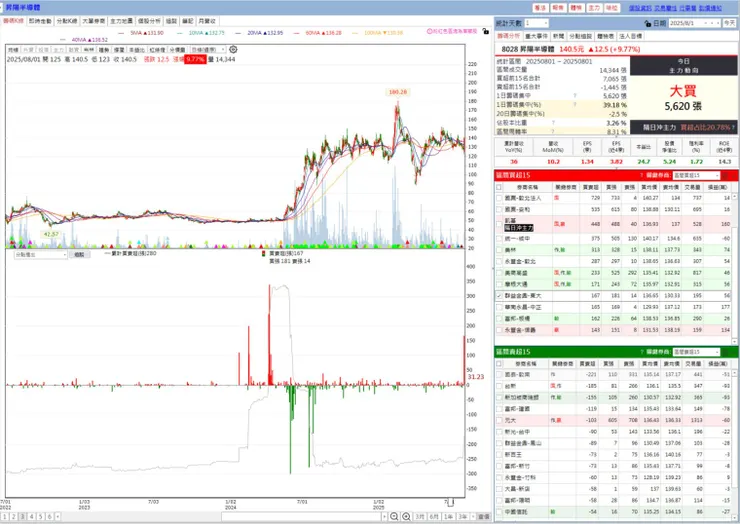Open the 日線(還原) period dropdown

223,50
